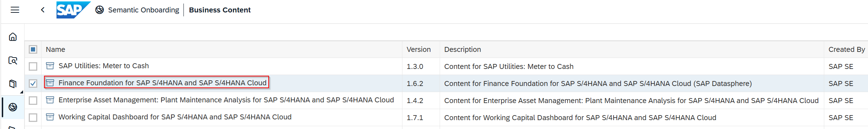Go back using the arrow icon
Viewport: 868px width, 129px height.
43,10
